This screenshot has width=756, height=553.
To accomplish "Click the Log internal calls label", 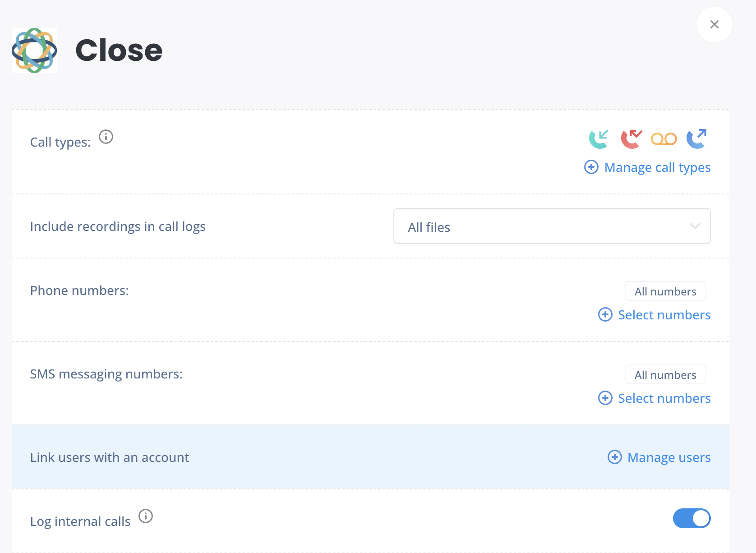I will pos(80,521).
